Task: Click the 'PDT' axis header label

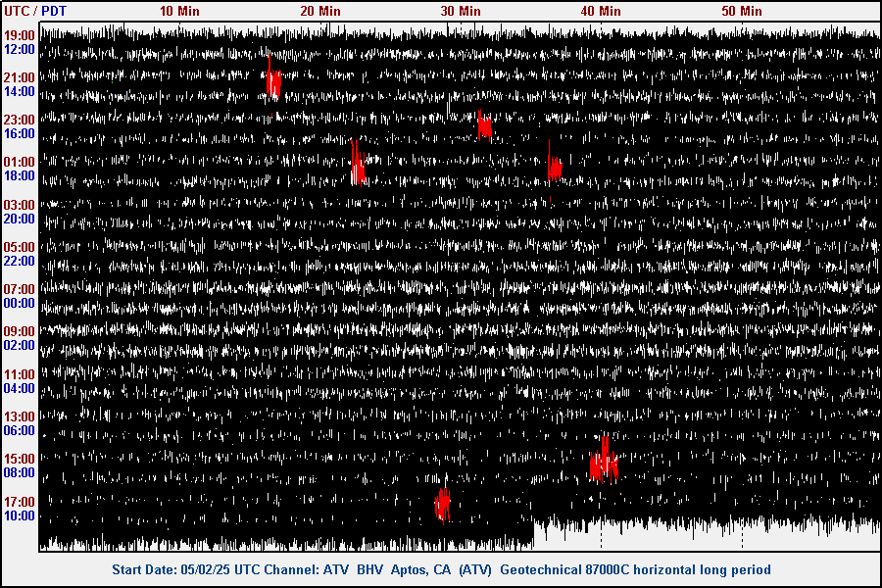Action: coord(54,11)
